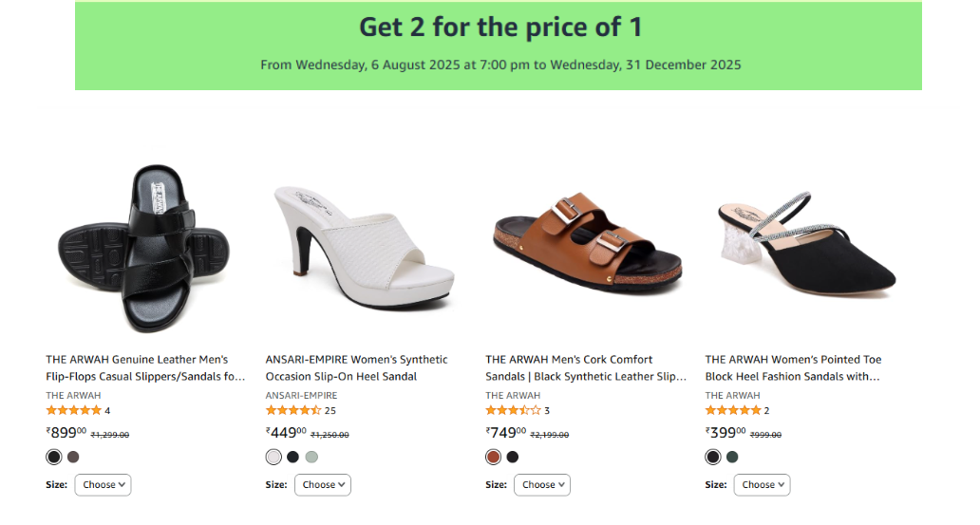Click the star rating of the Pointed Toe Block Heel

[x=732, y=410]
